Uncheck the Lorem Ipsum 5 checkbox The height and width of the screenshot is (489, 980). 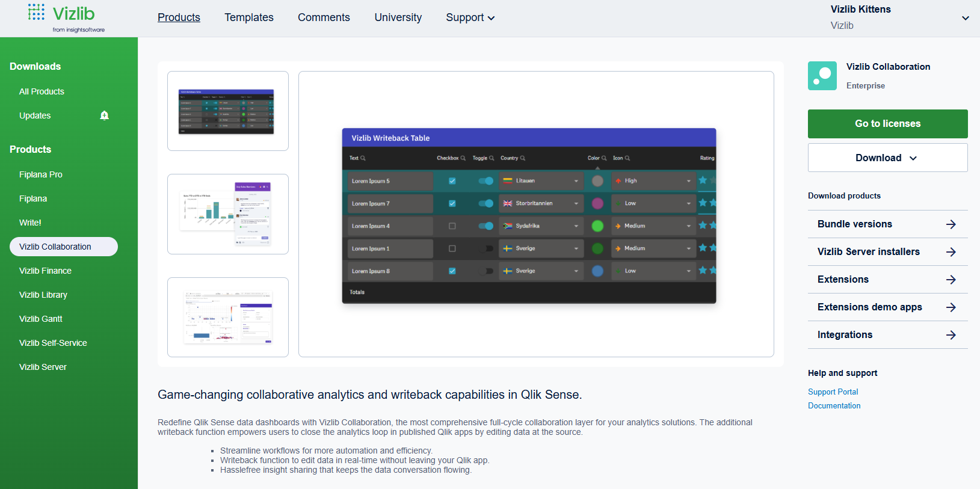452,181
